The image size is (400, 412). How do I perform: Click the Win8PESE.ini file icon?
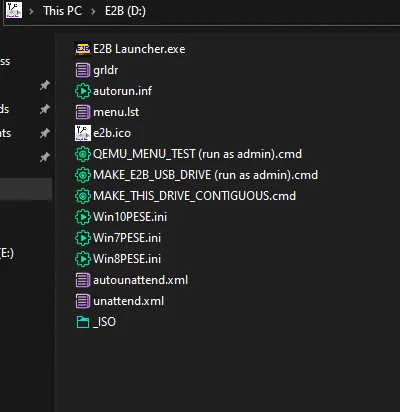(x=82, y=259)
